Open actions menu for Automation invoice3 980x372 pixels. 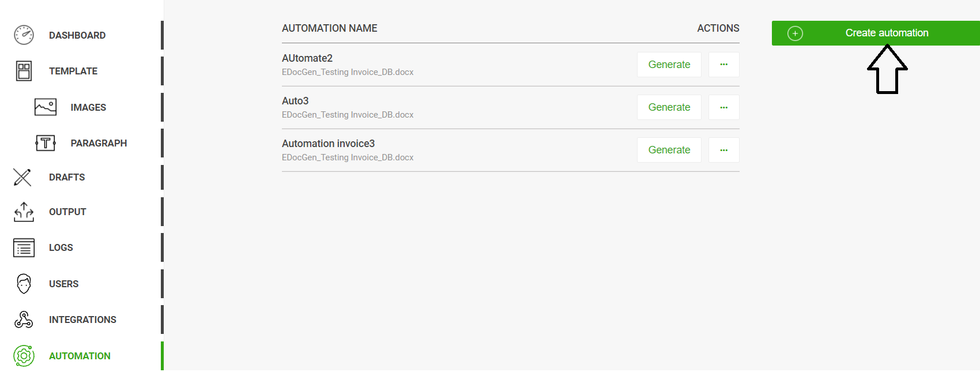[x=723, y=149]
